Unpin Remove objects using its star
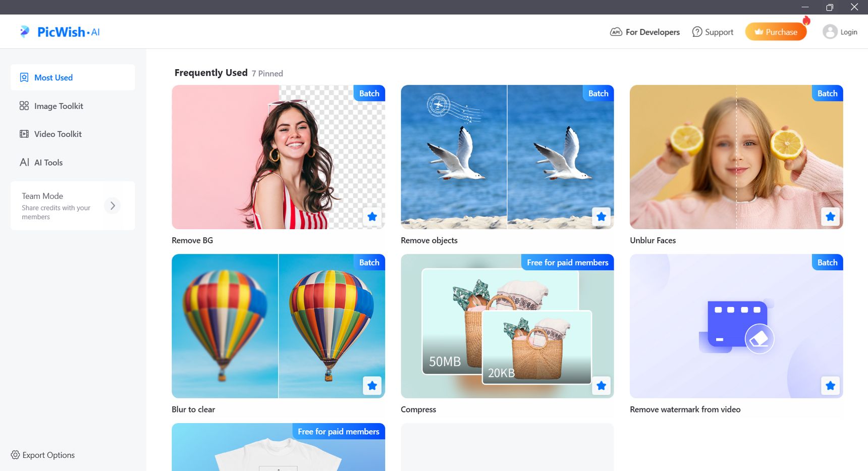868x471 pixels. pos(601,217)
